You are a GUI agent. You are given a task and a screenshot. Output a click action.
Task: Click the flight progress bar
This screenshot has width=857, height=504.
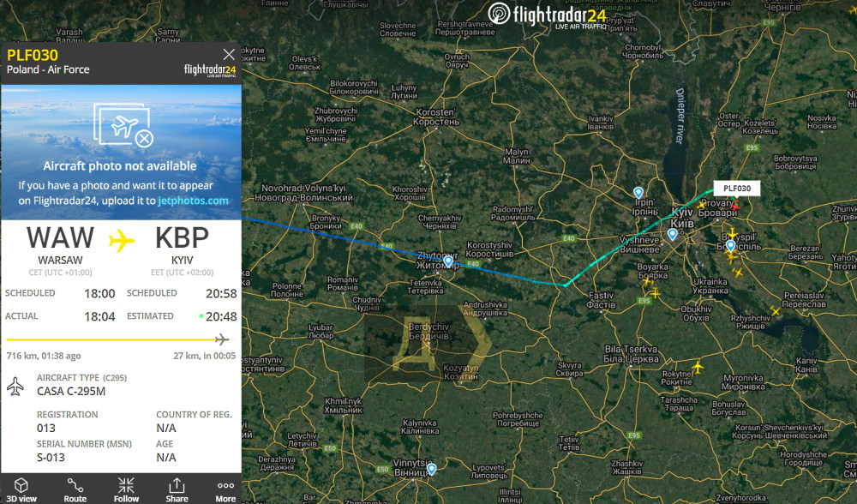coord(117,340)
